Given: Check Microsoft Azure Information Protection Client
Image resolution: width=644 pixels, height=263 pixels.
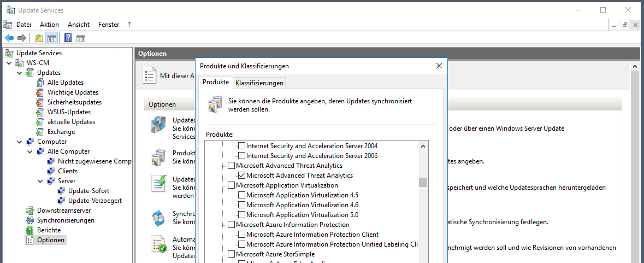Looking at the screenshot, I should click(242, 235).
